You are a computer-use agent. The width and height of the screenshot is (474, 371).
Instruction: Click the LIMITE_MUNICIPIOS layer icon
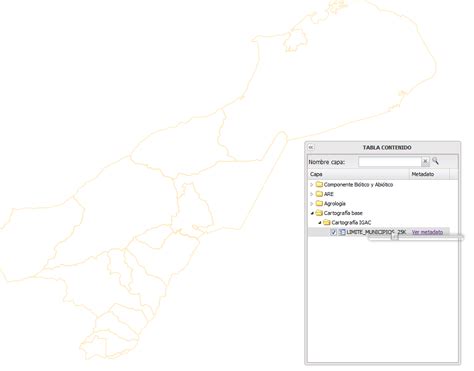pyautogui.click(x=342, y=232)
